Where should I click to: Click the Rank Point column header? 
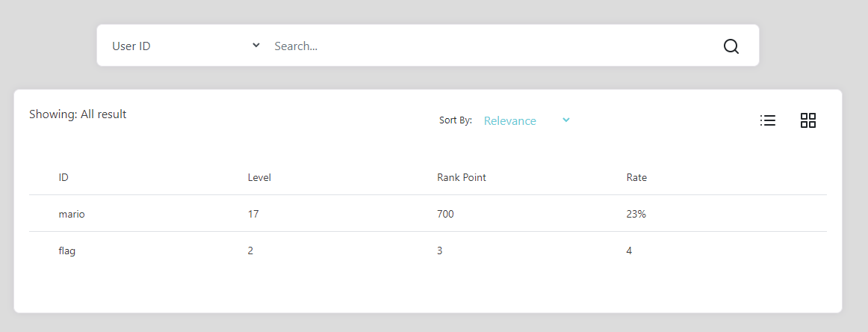pyautogui.click(x=462, y=178)
